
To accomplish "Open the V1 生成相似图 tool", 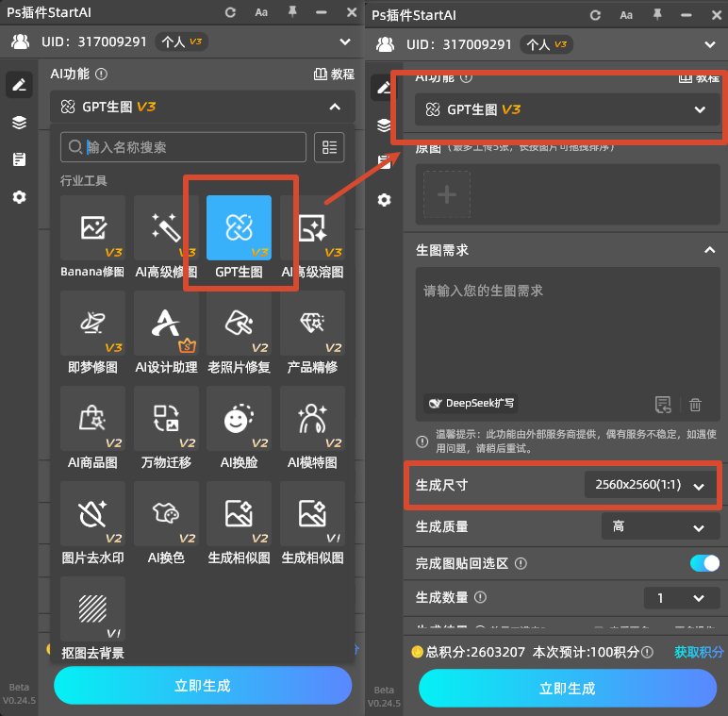I will click(x=312, y=513).
